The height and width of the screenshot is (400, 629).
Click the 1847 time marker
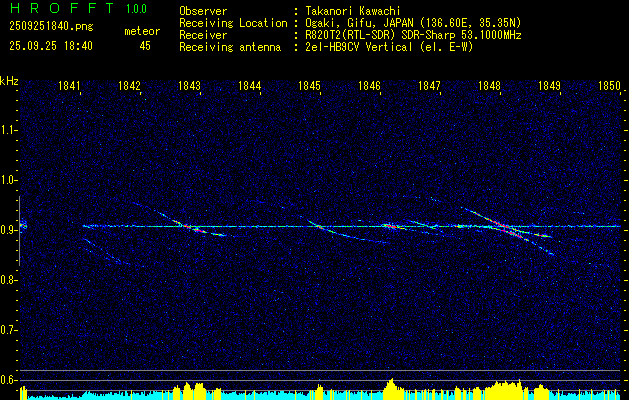click(429, 85)
